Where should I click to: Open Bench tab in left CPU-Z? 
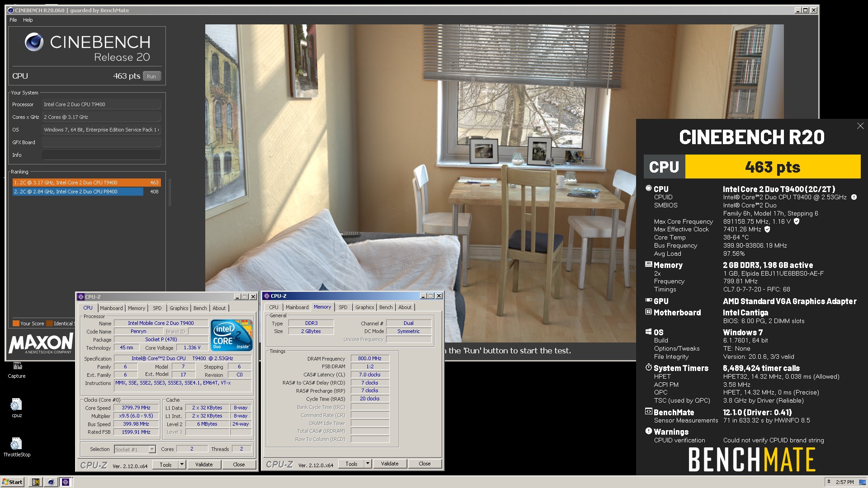tap(200, 308)
